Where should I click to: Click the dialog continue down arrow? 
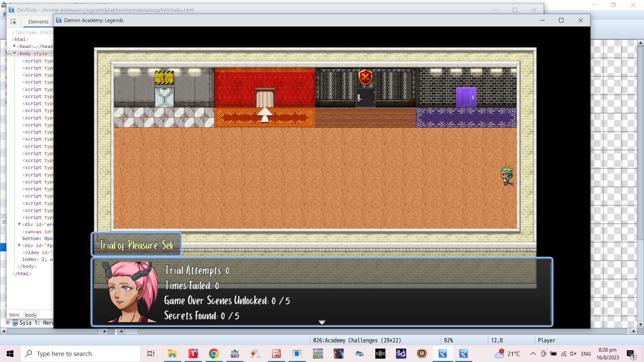click(x=322, y=322)
